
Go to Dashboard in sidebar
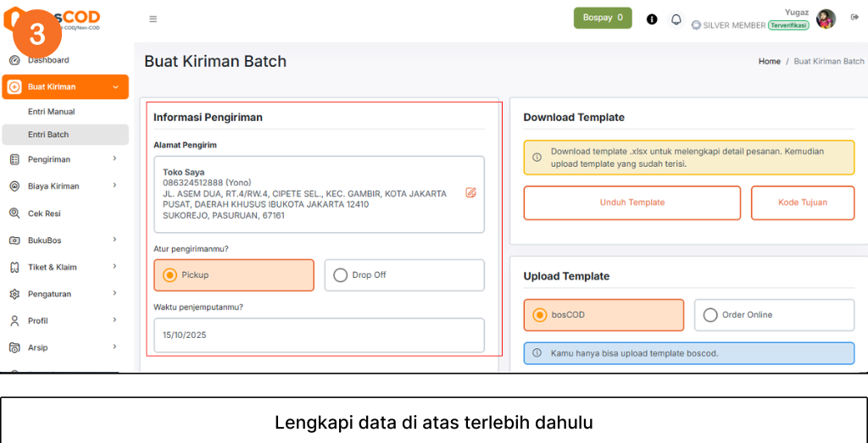[48, 60]
